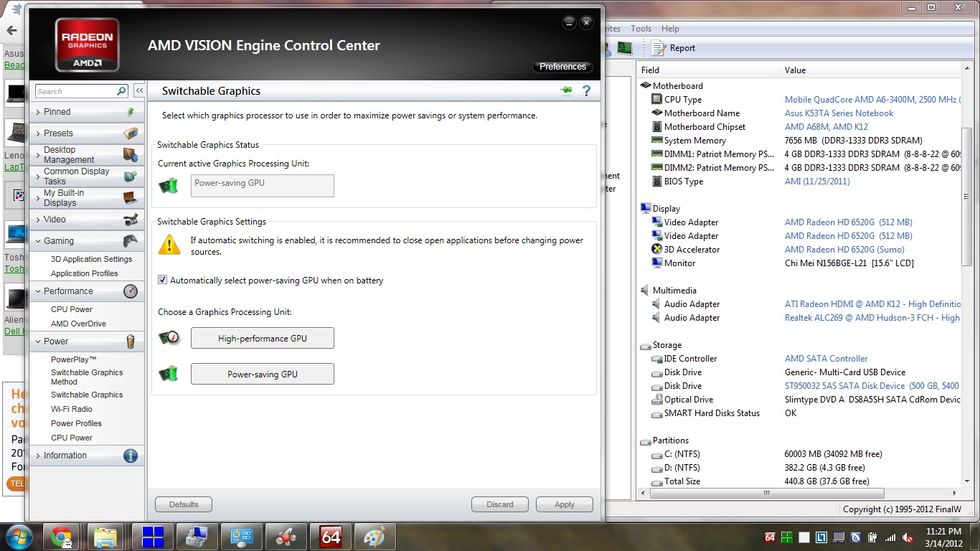Click the Power battery icon in sidebar

(x=131, y=342)
